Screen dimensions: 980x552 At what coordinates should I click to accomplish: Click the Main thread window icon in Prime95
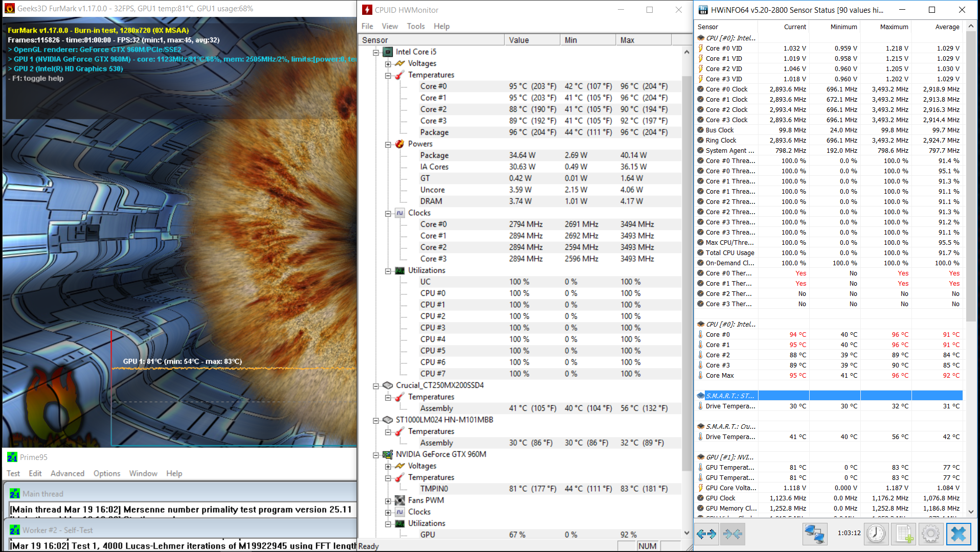point(15,494)
